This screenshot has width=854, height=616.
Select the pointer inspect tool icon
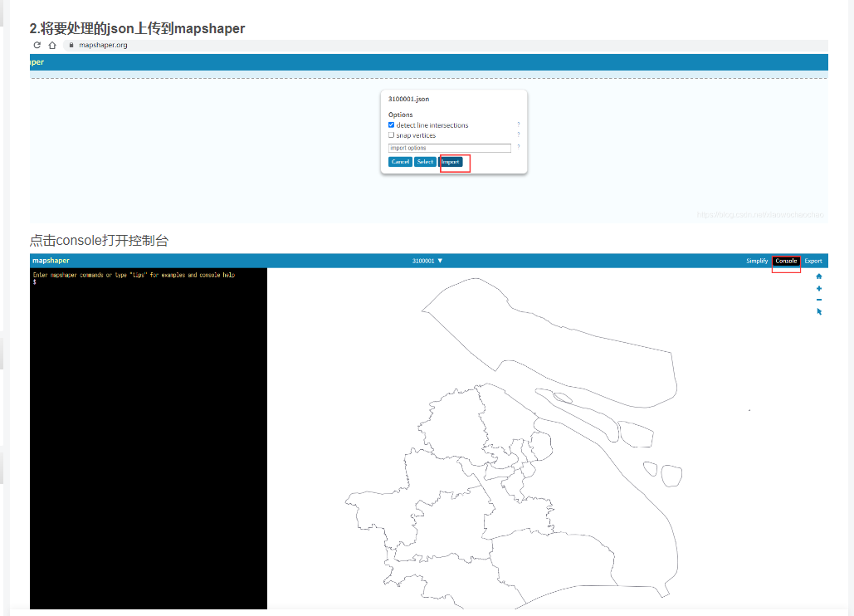819,311
